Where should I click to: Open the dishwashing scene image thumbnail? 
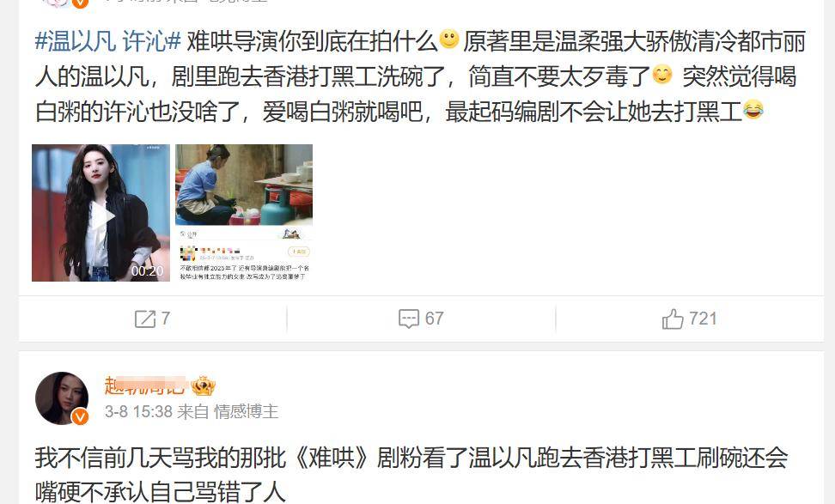[x=244, y=213]
